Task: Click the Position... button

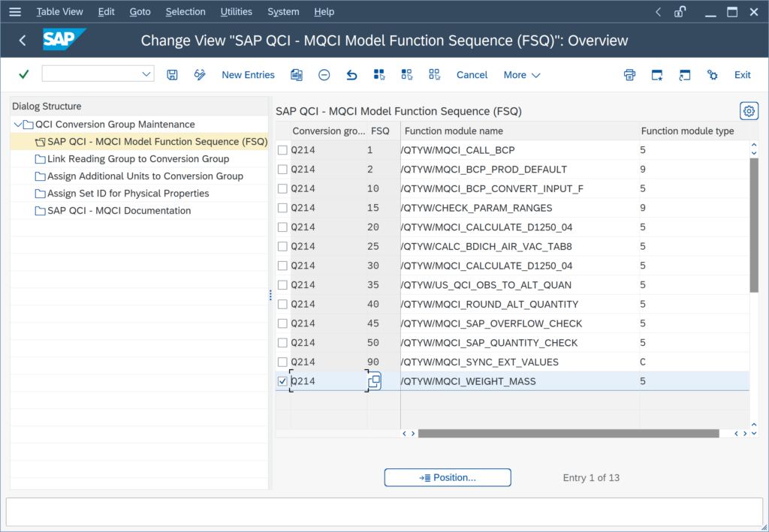Action: tap(448, 478)
